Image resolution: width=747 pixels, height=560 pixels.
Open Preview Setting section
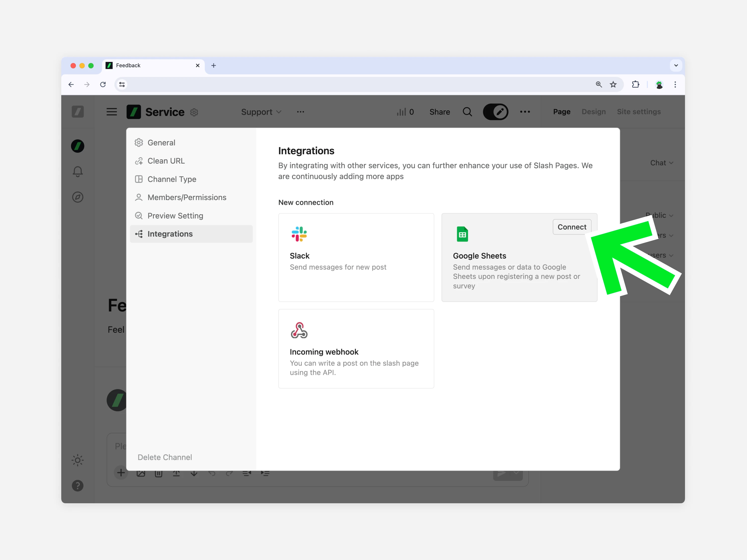pyautogui.click(x=191, y=215)
